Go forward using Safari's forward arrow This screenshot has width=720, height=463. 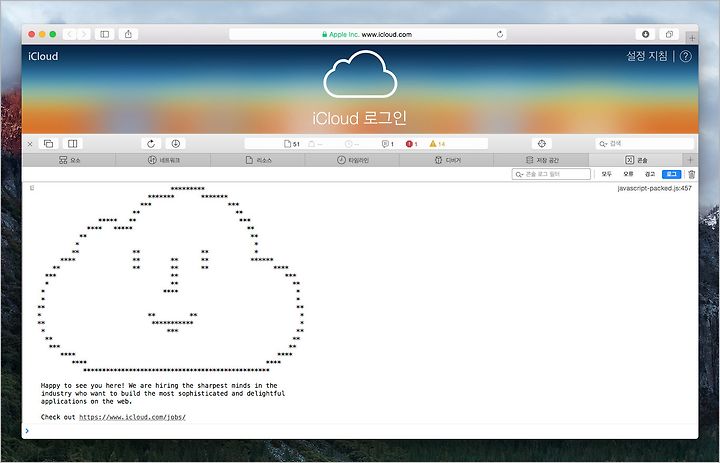(84, 34)
